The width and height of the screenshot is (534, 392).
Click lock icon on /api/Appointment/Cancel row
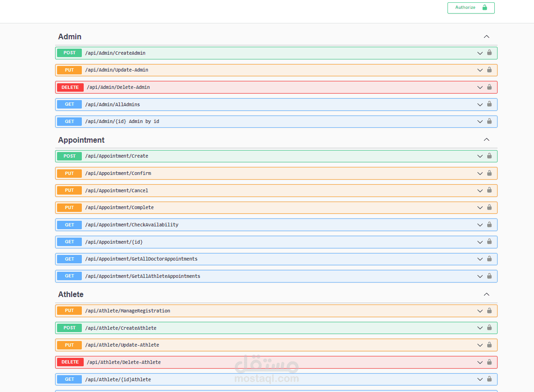coord(490,190)
